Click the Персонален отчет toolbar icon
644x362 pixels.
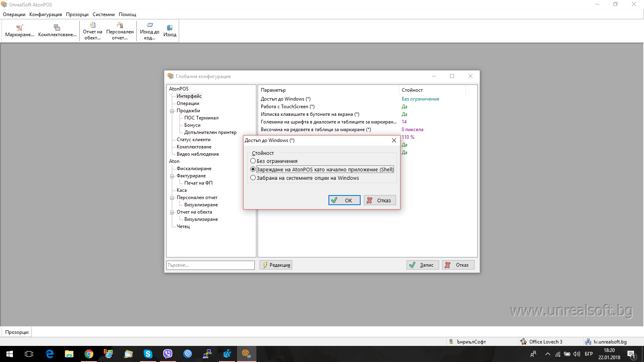coord(120,25)
